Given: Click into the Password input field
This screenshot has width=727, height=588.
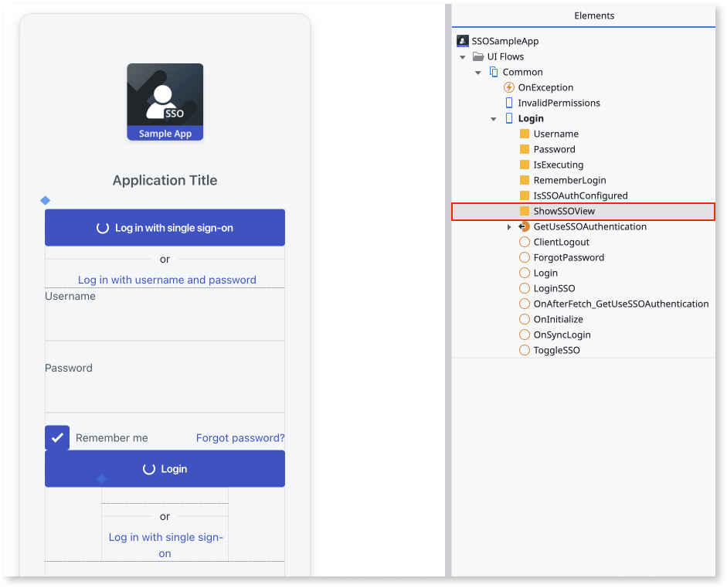Looking at the screenshot, I should pos(165,394).
